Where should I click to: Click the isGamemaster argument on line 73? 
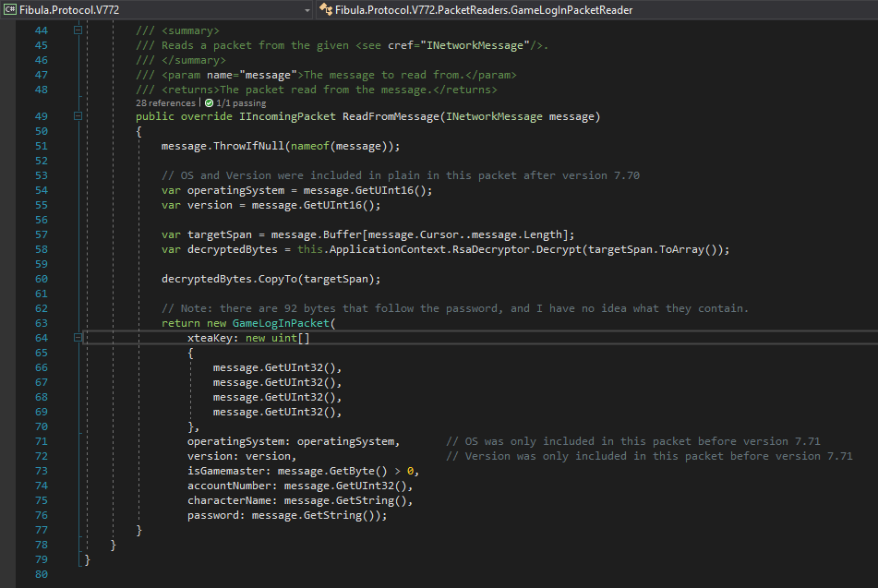point(229,471)
